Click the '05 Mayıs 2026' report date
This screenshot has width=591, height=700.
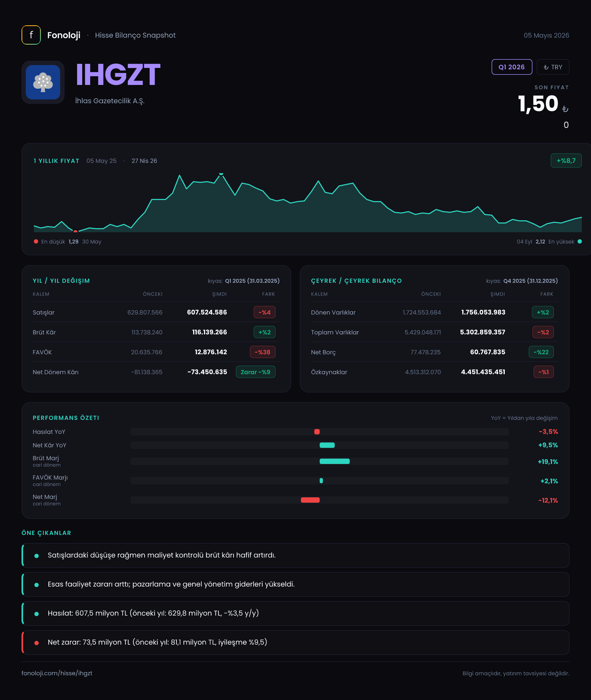click(x=546, y=35)
